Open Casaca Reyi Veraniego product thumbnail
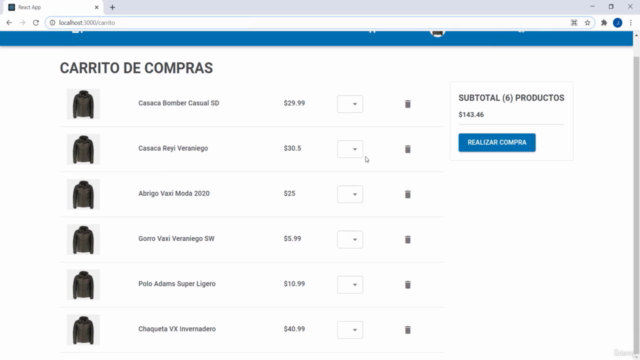 pyautogui.click(x=83, y=149)
